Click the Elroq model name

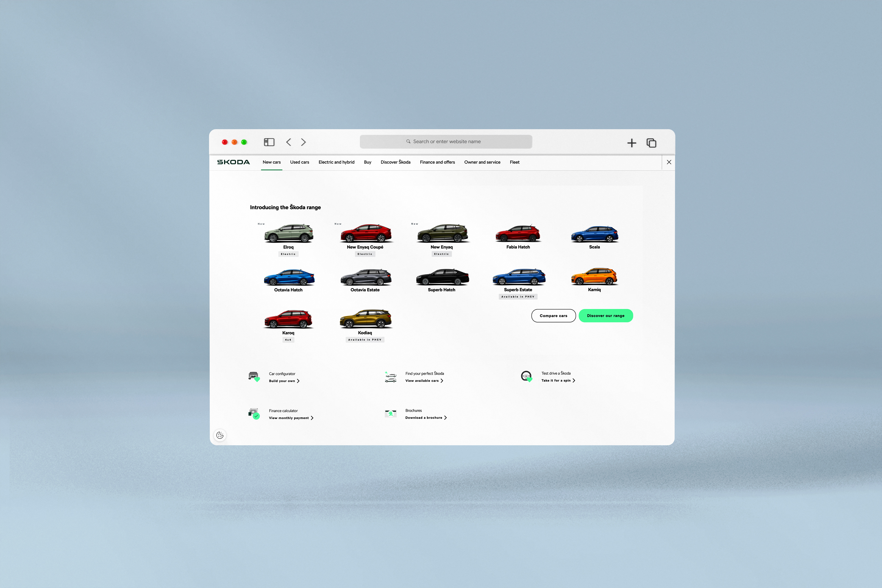click(x=288, y=247)
